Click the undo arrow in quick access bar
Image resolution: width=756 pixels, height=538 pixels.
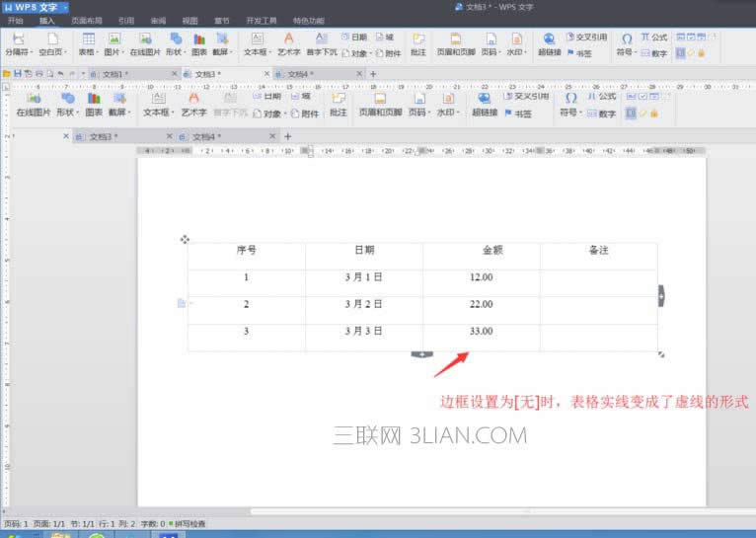coord(61,74)
